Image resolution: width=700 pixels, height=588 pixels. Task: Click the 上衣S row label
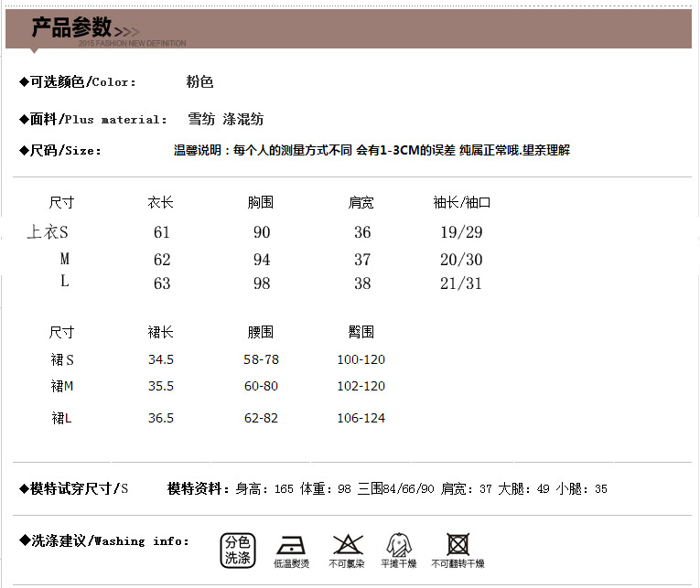[48, 232]
